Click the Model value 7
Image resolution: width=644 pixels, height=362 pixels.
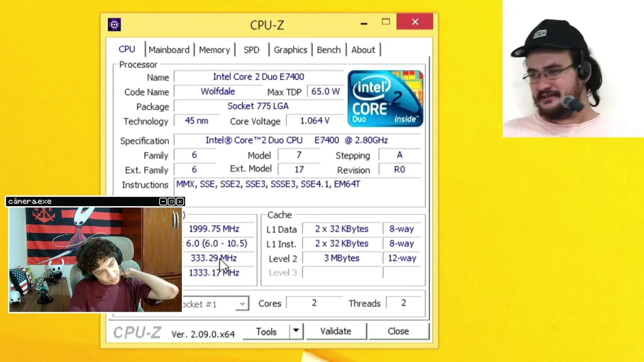tap(299, 155)
